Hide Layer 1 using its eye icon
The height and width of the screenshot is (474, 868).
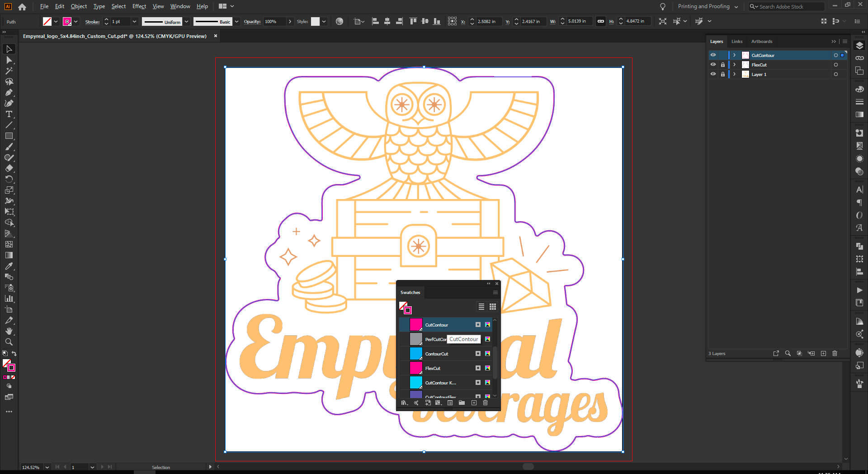[713, 74]
